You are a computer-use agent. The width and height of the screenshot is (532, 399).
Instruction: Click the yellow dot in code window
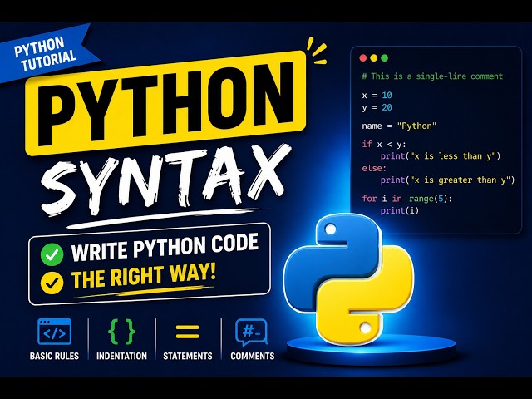point(373,58)
